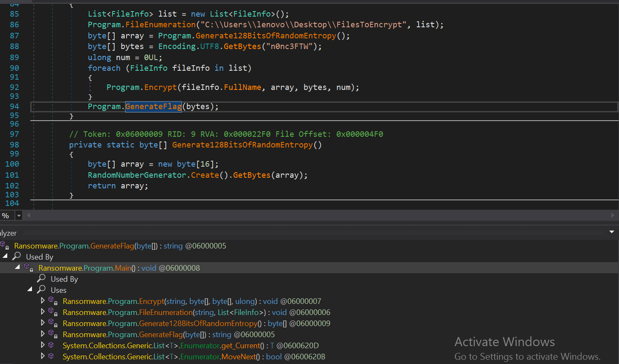Select the Encrypt(string, byte[], byte[], ulong) row
Viewport: 619px width, 364px height.
click(x=192, y=301)
